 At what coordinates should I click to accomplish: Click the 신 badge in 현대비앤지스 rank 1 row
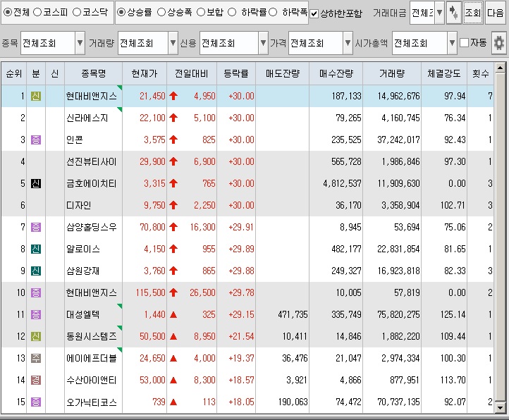coord(36,96)
